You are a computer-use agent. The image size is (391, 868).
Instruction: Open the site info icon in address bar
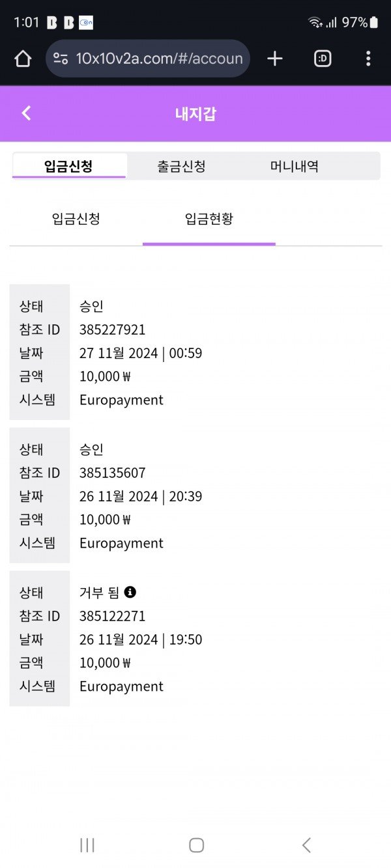tap(61, 59)
